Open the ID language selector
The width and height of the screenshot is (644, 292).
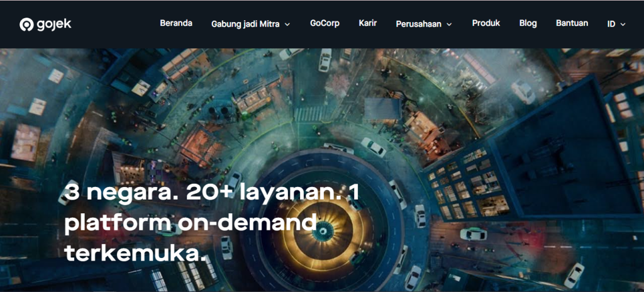point(616,24)
